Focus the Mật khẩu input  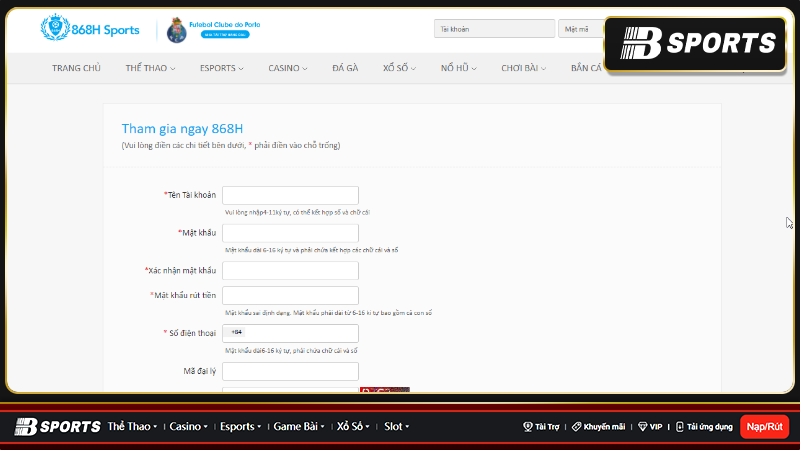point(290,233)
